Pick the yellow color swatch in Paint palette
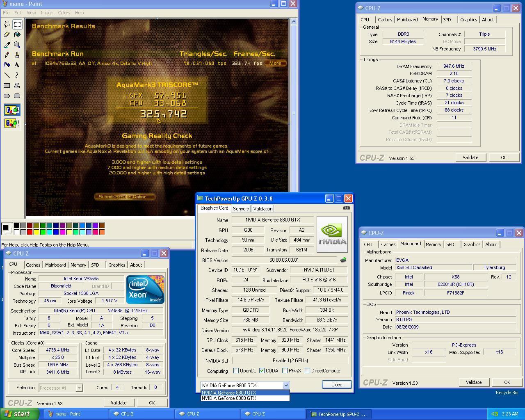This screenshot has width=525, height=420. pyautogui.click(x=36, y=232)
